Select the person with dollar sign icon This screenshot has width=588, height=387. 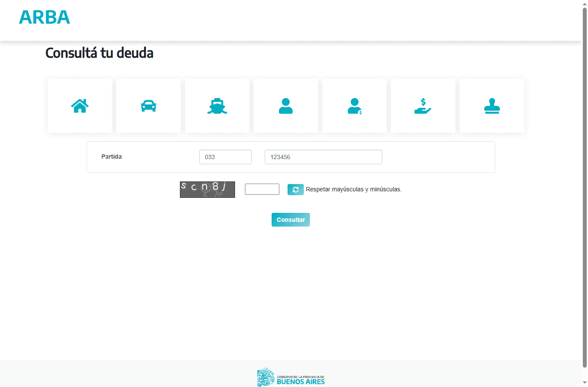[355, 106]
